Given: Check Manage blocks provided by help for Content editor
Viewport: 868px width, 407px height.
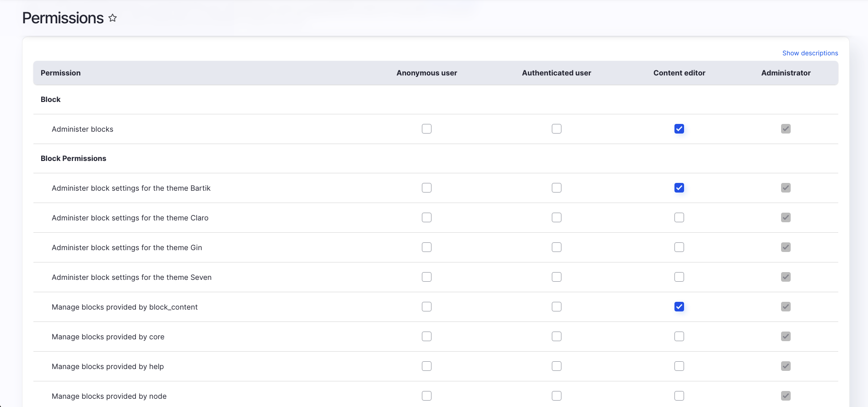Looking at the screenshot, I should tap(679, 366).
